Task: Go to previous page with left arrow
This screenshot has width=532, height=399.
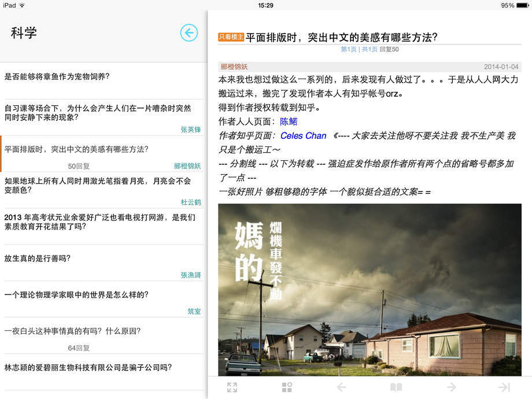Action: pos(342,387)
